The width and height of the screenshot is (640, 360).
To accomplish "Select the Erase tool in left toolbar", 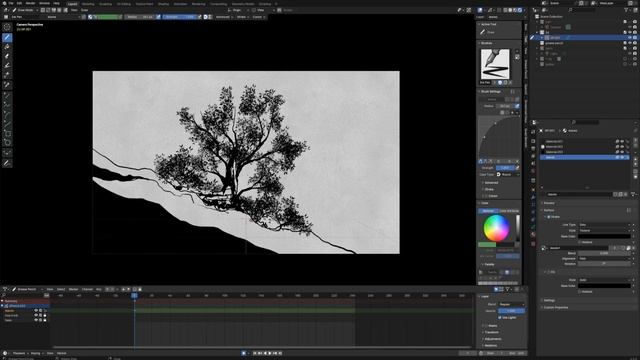I will 7,56.
